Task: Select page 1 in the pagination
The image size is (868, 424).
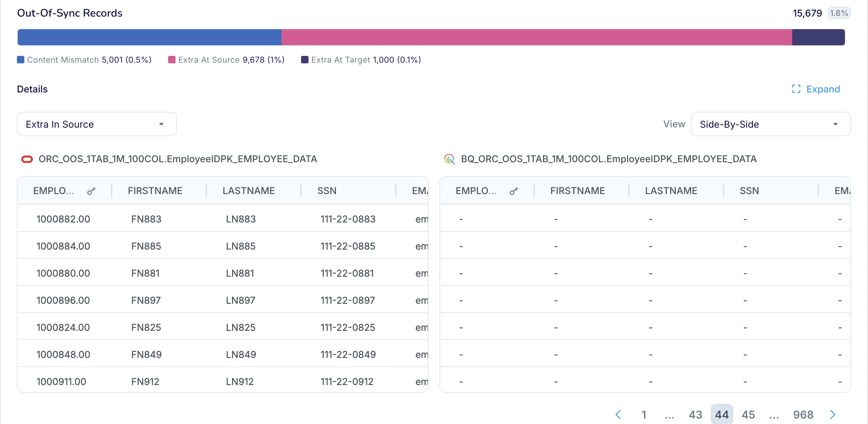Action: pos(644,414)
